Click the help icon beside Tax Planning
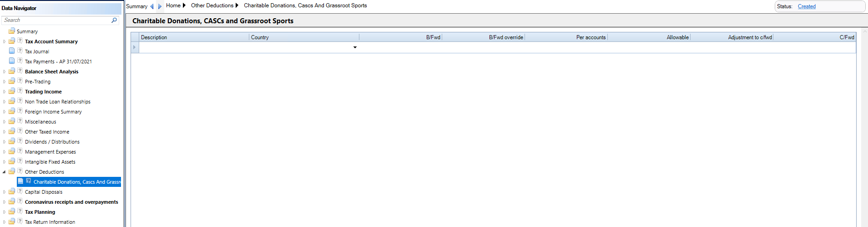The width and height of the screenshot is (868, 227). (x=20, y=211)
